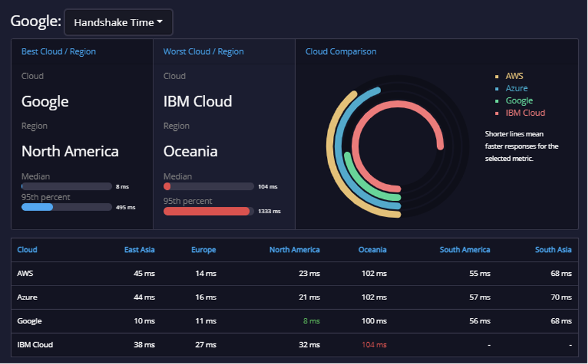Screen dimensions: 588x364
Task: Click the AWS yellow legend swatch
Action: [x=497, y=77]
